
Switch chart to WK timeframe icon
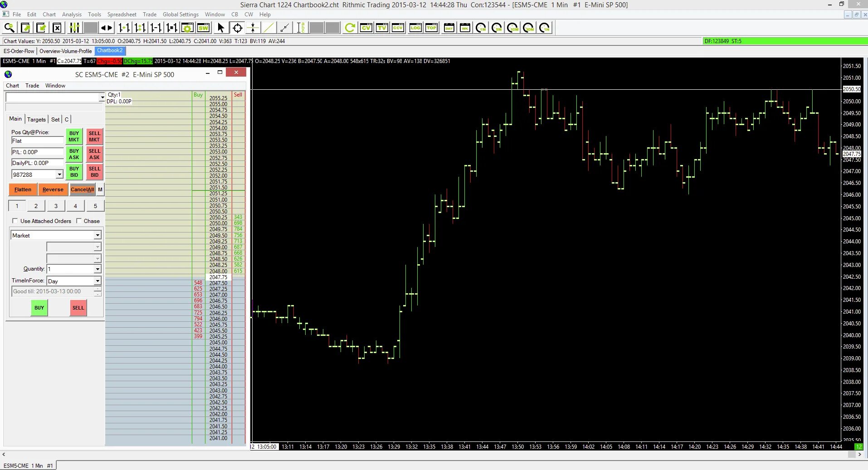(x=465, y=28)
